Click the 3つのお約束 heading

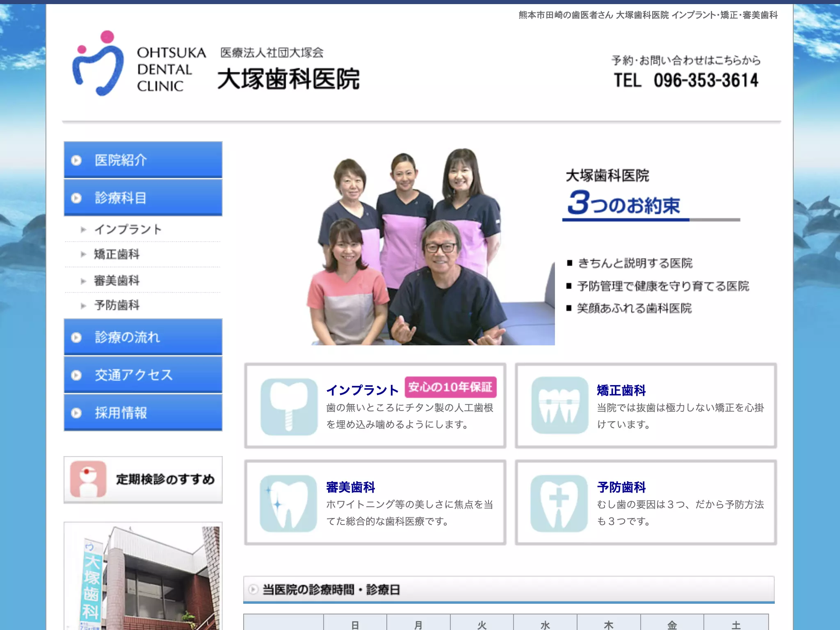tap(623, 203)
